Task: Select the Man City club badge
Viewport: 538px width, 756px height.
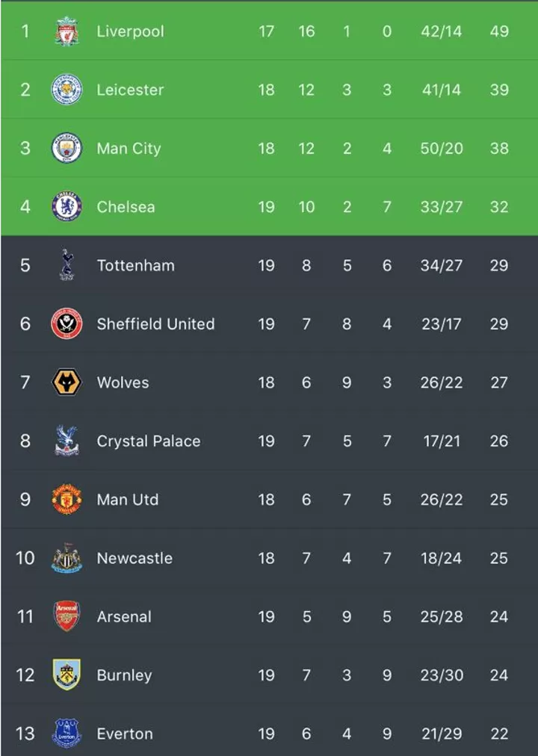Action: (x=67, y=148)
